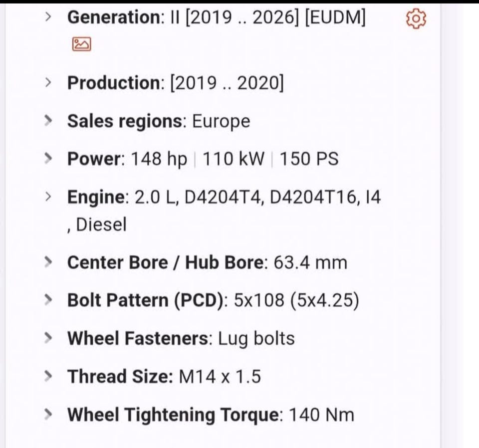This screenshot has width=479, height=448.
Task: Expand the Production row chevron
Action: point(48,82)
